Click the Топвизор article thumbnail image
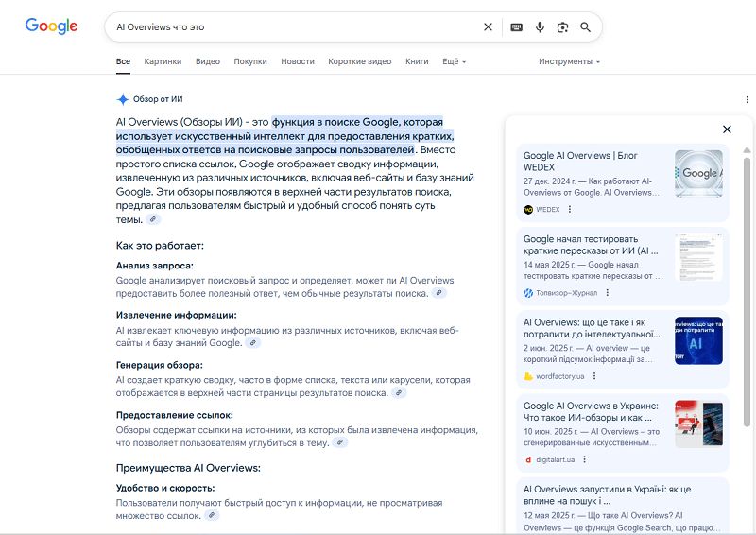Viewport: 756px width, 535px height. tap(698, 257)
